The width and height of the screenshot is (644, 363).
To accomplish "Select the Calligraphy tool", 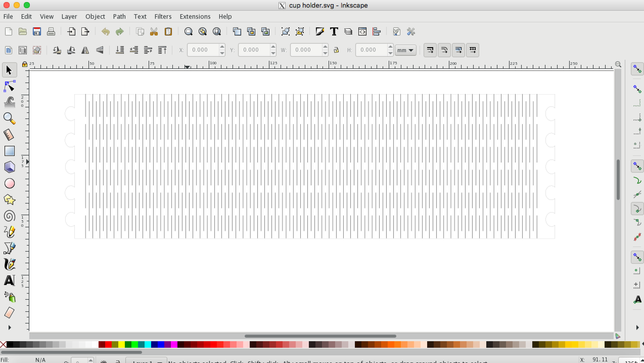I will pyautogui.click(x=9, y=264).
